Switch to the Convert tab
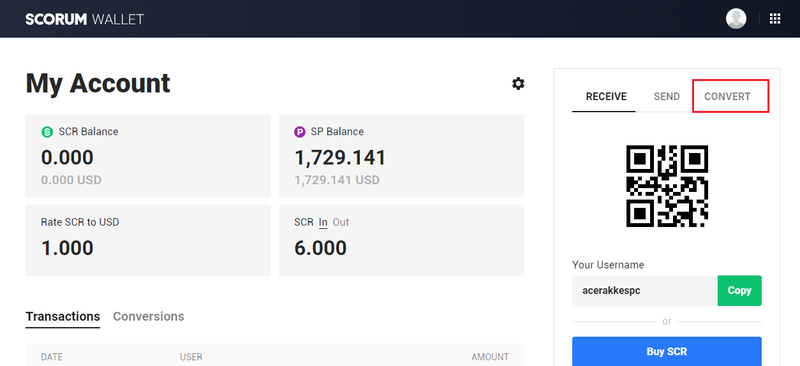The width and height of the screenshot is (800, 366). [x=727, y=96]
